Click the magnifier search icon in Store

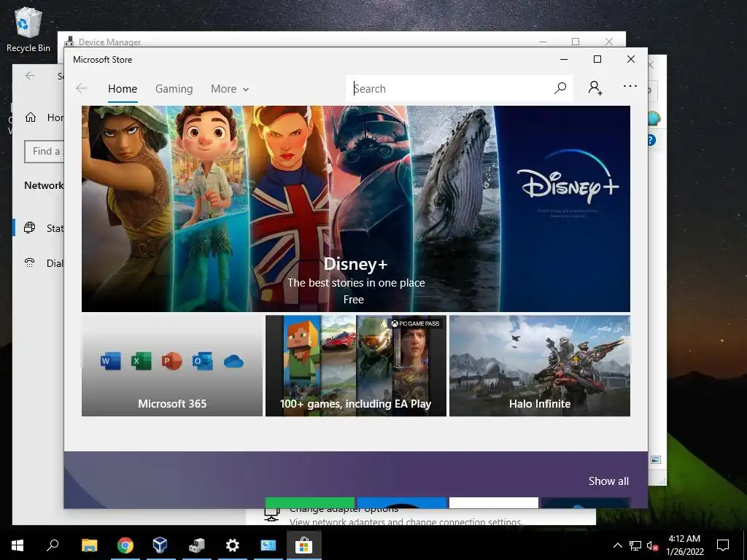pos(560,88)
